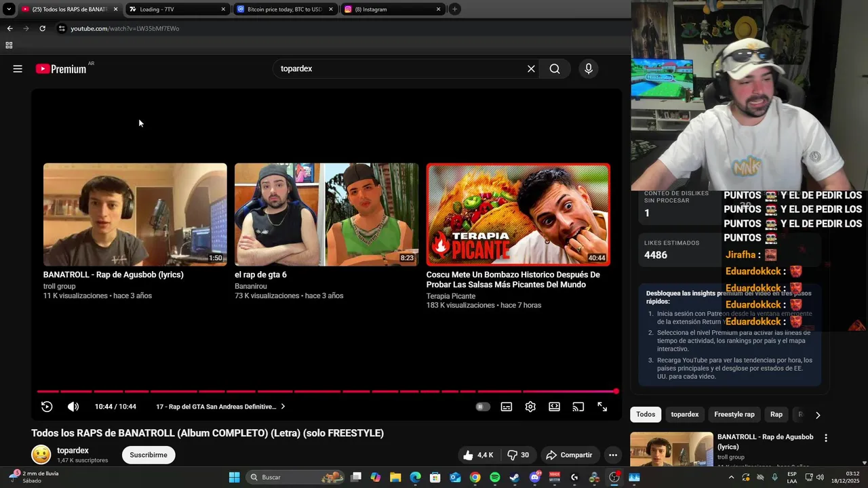Open a new browser tab

(455, 9)
